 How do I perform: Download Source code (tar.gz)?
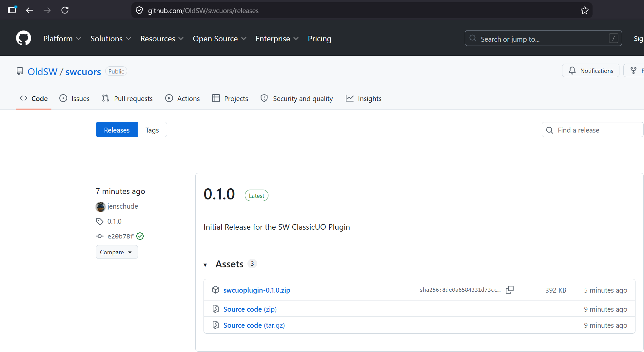click(254, 325)
